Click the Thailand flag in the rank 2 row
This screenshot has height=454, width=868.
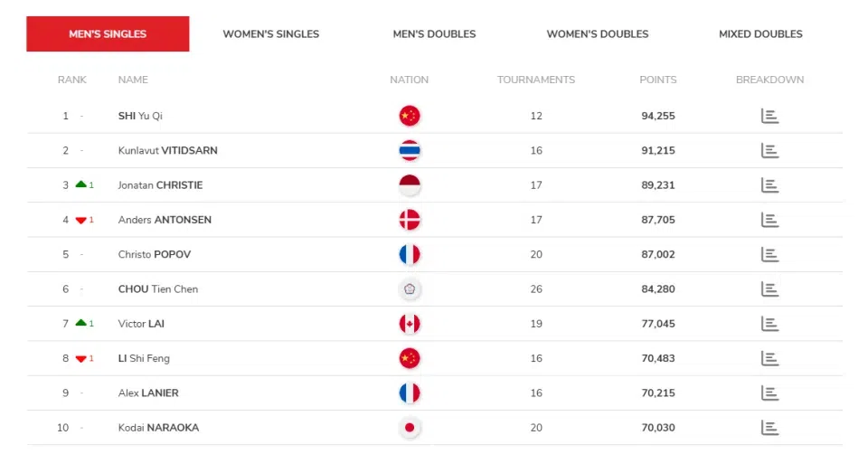click(x=410, y=151)
